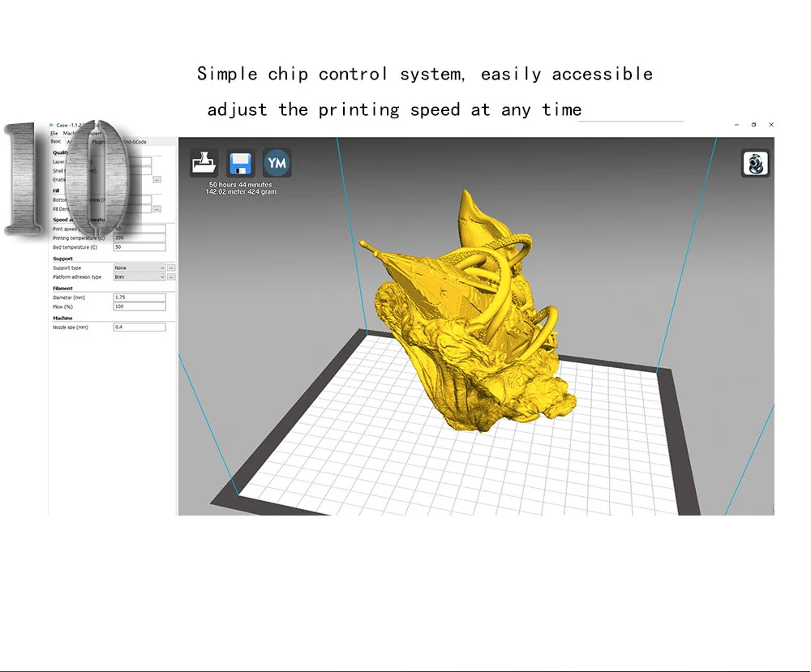Image resolution: width=811 pixels, height=672 pixels.
Task: Click the Printing temperature field showing 200
Action: pos(139,238)
